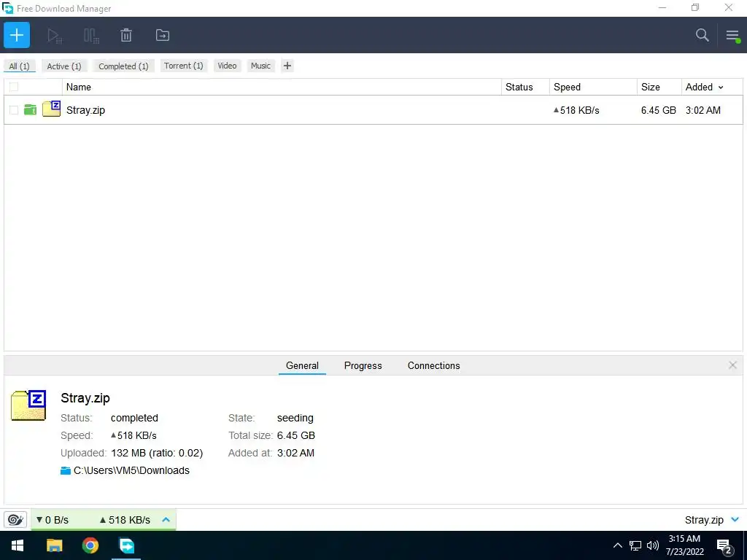This screenshot has width=747, height=560.
Task: Open the Torrent (1) filter tab
Action: pyautogui.click(x=183, y=66)
